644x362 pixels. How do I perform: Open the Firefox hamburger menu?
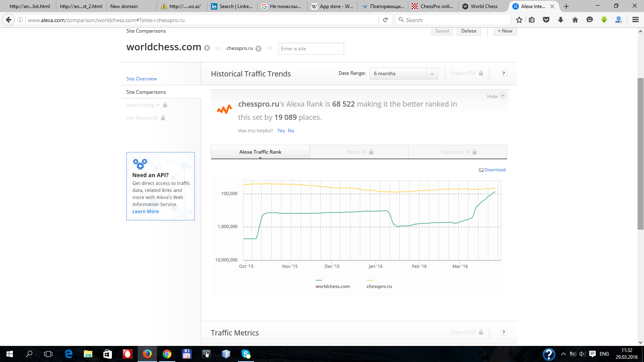(x=636, y=20)
